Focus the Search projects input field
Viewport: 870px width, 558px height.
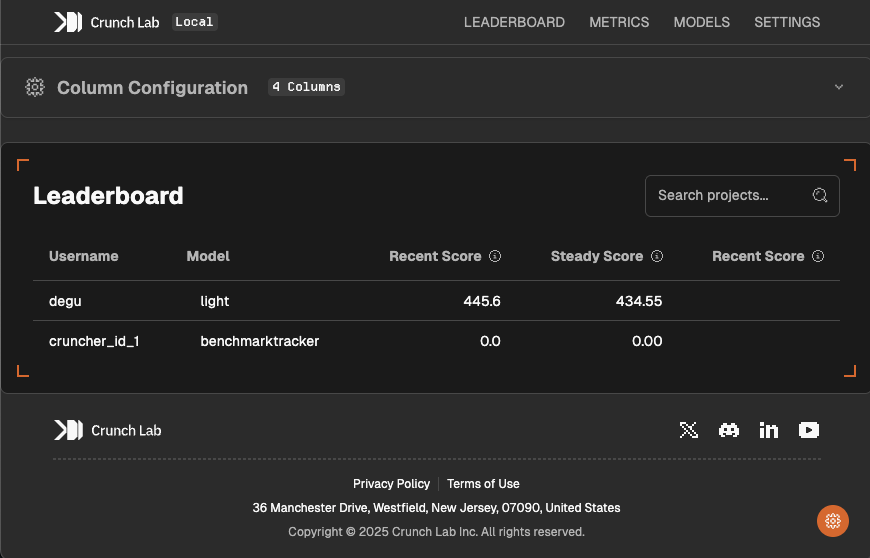point(742,196)
